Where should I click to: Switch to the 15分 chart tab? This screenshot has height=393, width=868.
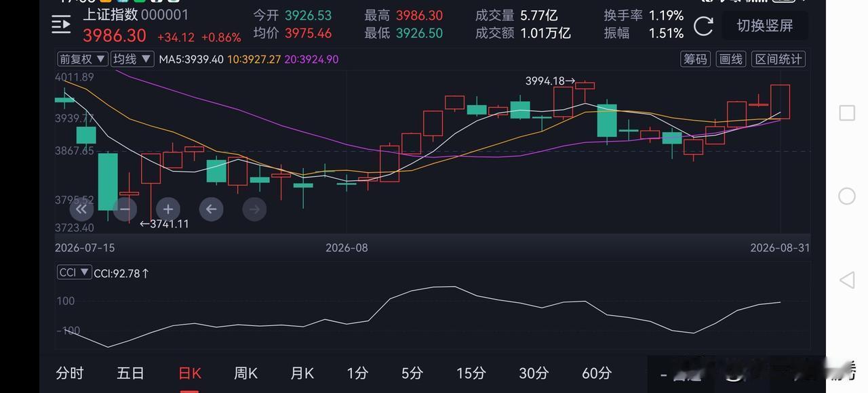(x=471, y=373)
